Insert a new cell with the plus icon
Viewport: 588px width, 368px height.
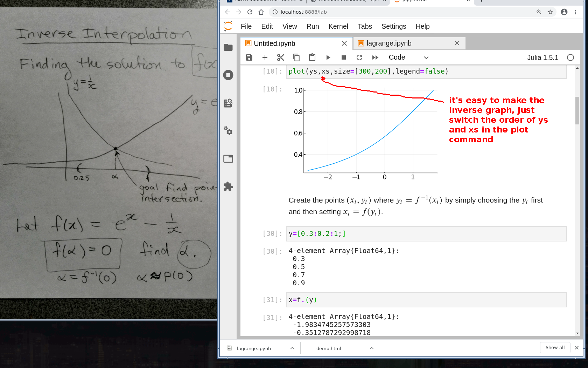[265, 57]
